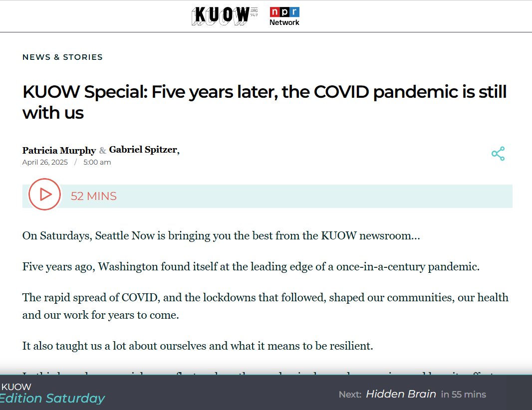This screenshot has width=532, height=410.
Task: Click the April 26, 2025 publish date
Action: (45, 162)
